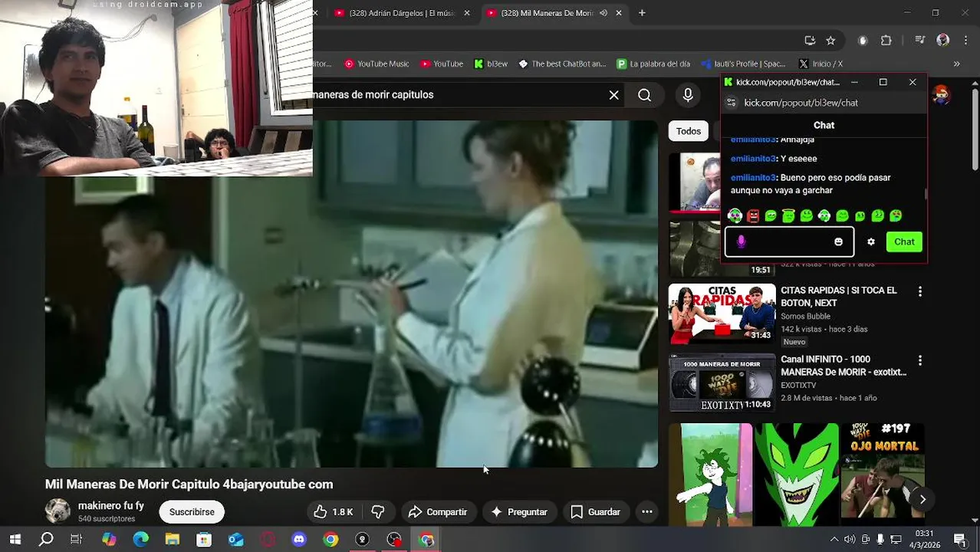
Task: Click the purple microphone in chat input
Action: click(x=741, y=242)
